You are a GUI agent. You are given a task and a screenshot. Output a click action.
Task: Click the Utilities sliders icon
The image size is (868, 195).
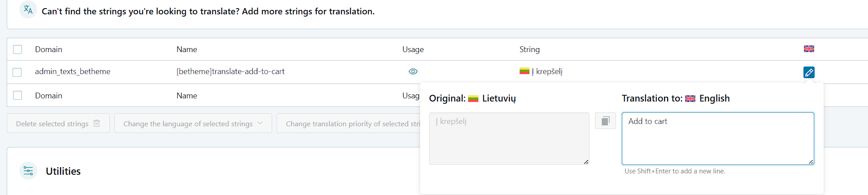[28, 171]
